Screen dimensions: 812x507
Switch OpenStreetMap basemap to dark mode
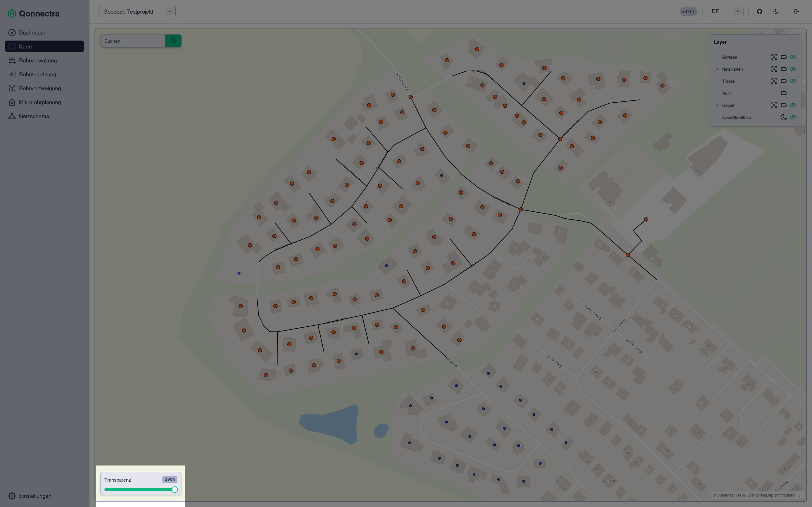783,117
